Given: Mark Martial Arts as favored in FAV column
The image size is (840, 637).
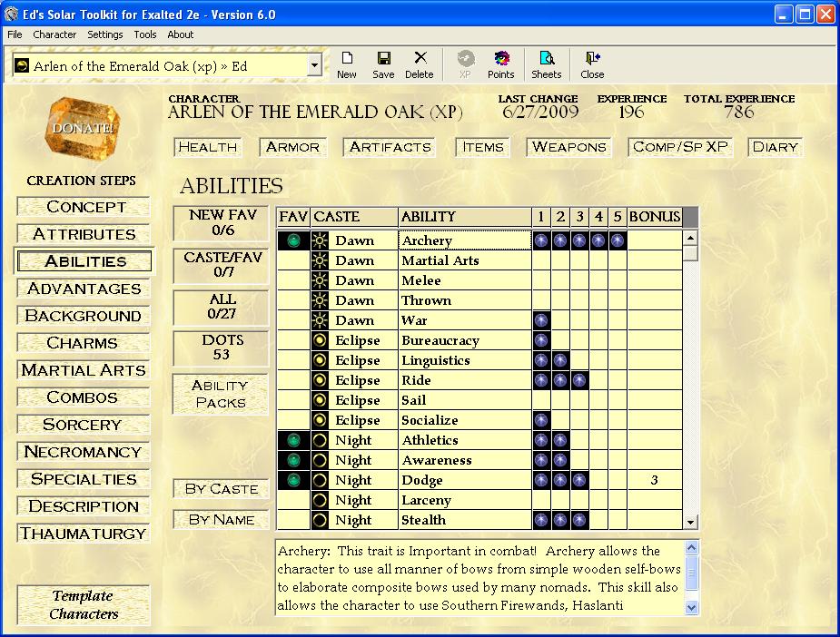Looking at the screenshot, I should click(293, 260).
